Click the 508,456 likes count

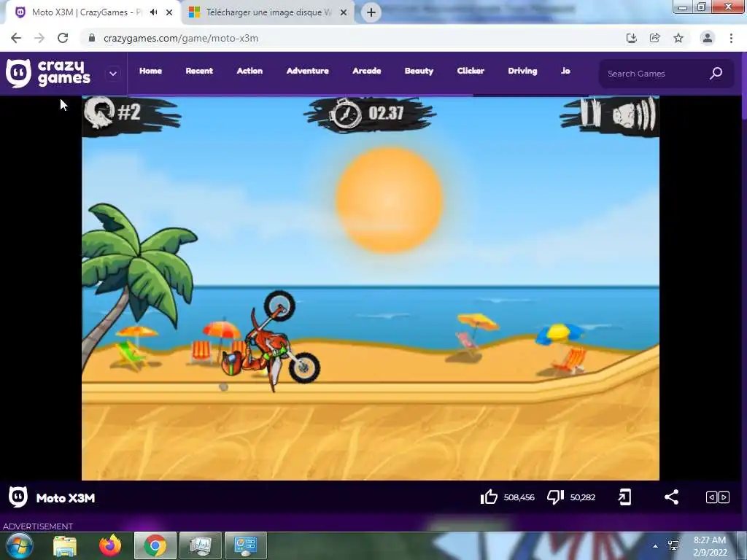click(519, 497)
